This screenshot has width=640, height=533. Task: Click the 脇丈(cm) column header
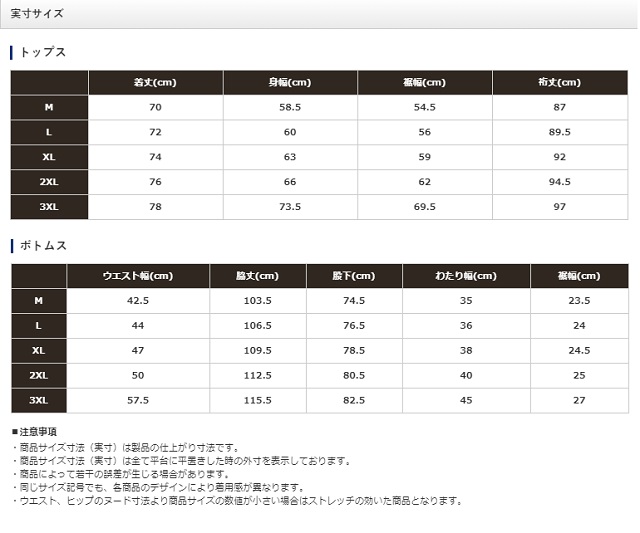(x=257, y=276)
